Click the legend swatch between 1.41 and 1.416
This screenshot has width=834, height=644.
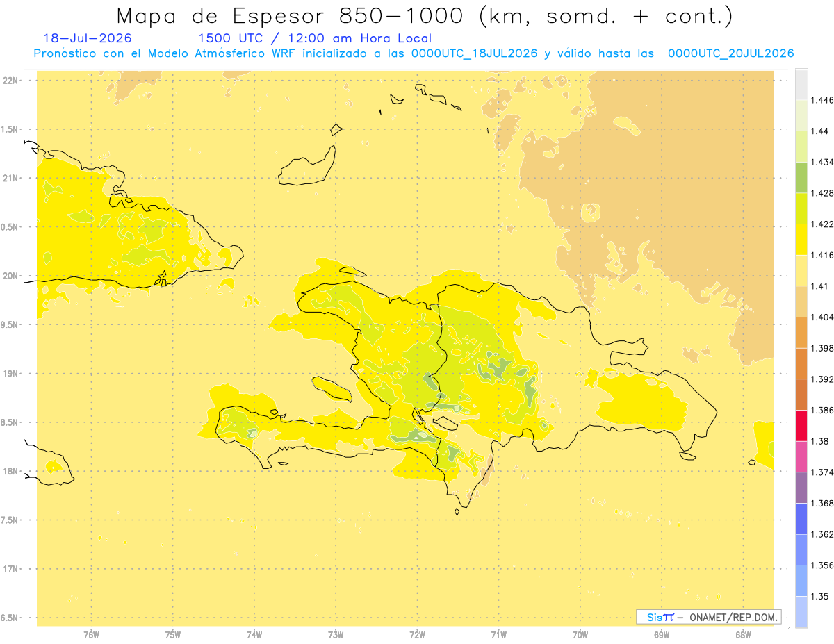point(801,271)
